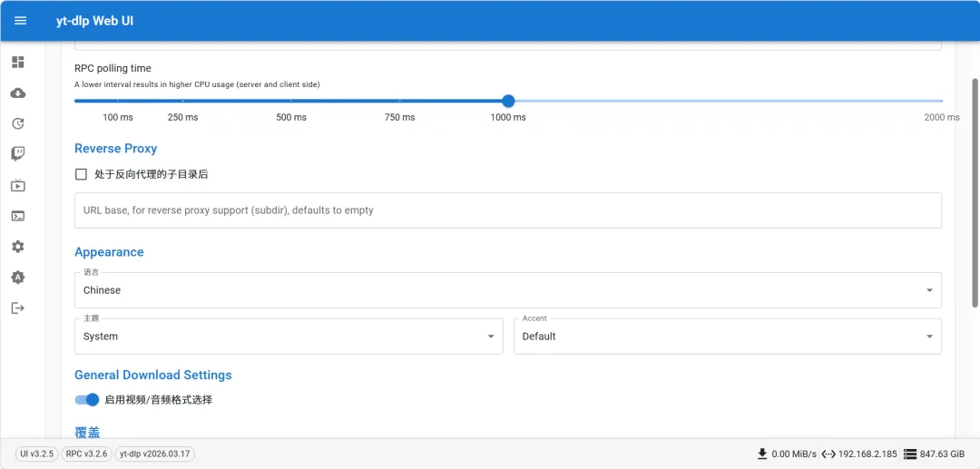
Task: Click the 1000 ms slider label
Action: (x=508, y=117)
